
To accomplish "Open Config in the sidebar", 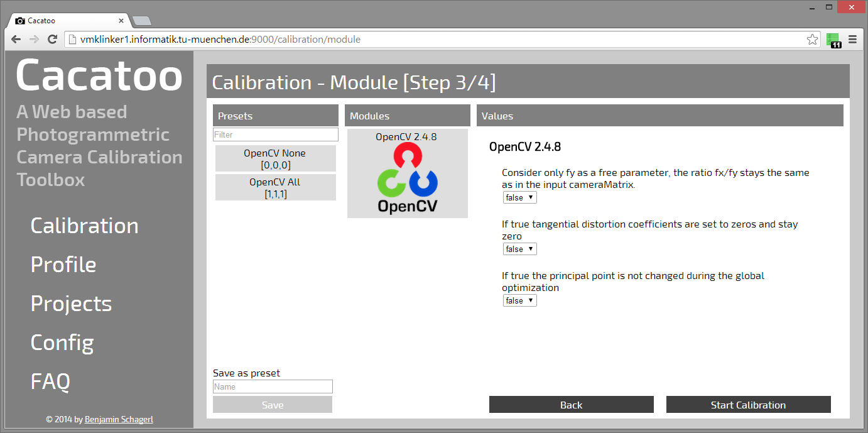I will pyautogui.click(x=62, y=343).
